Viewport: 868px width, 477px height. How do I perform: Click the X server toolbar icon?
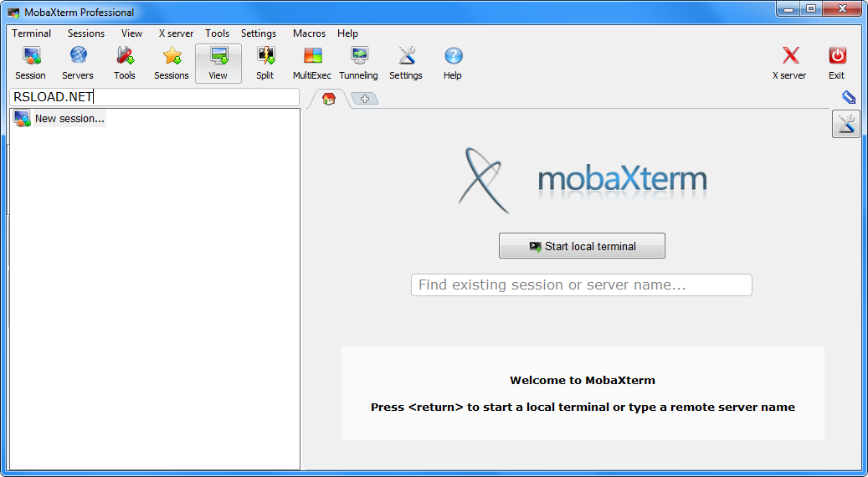(789, 63)
